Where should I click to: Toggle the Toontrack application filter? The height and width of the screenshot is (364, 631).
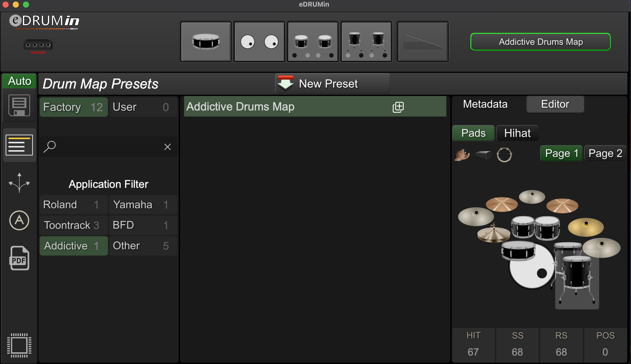point(74,225)
